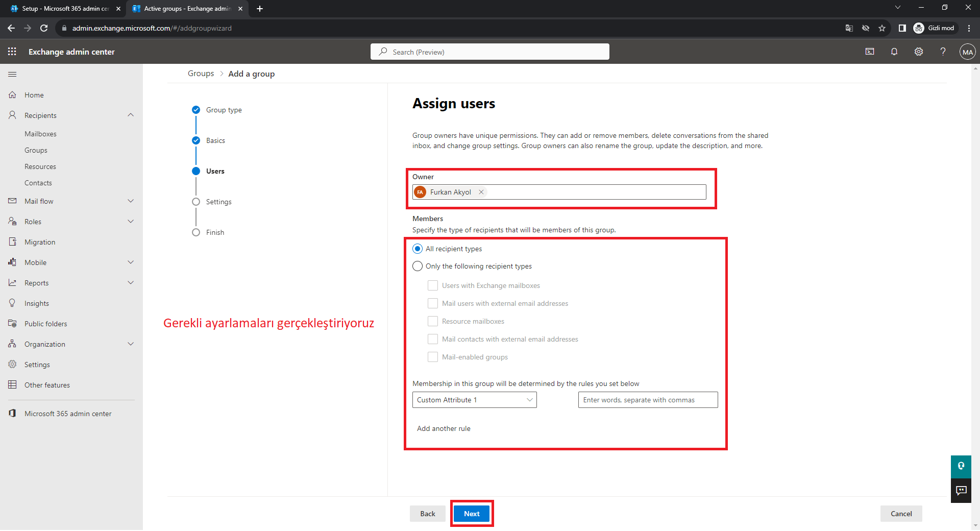Remove Furkan Akyol from Owner field
The width and height of the screenshot is (980, 531).
coord(481,192)
